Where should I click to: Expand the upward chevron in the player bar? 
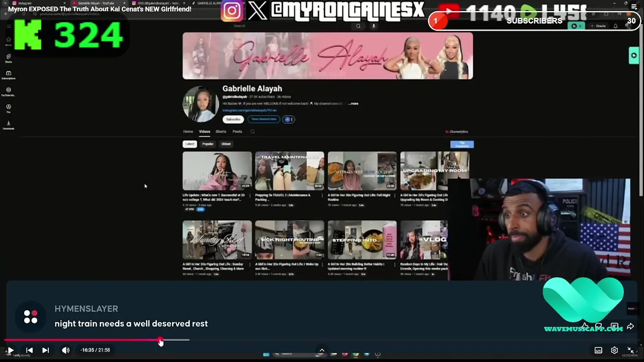(x=322, y=350)
